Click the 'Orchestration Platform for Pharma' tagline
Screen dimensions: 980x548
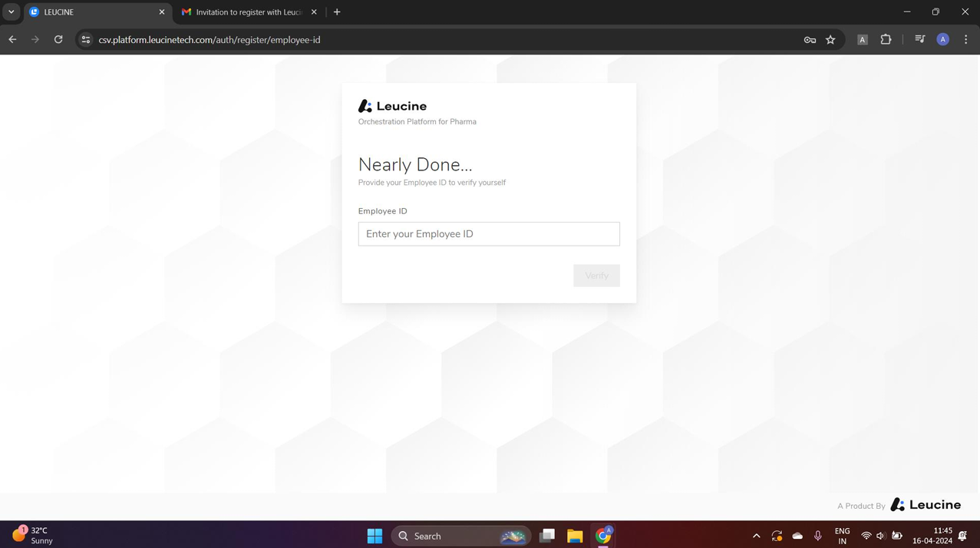[417, 122]
